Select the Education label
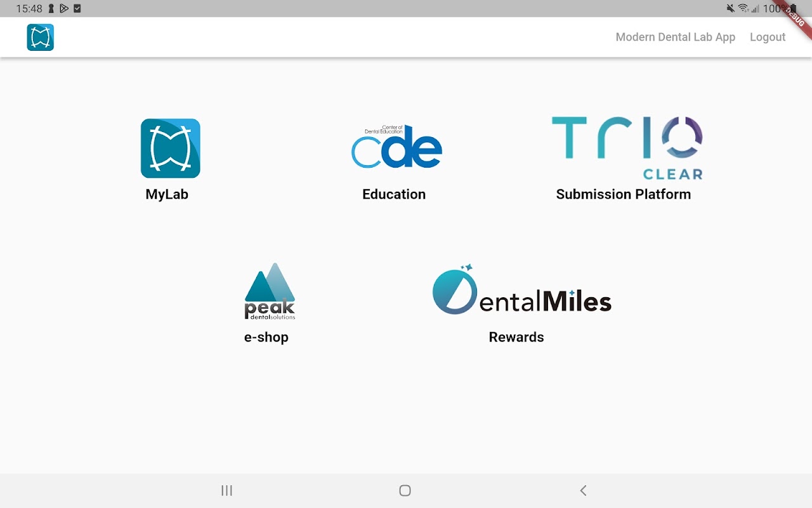This screenshot has height=508, width=812. (394, 194)
